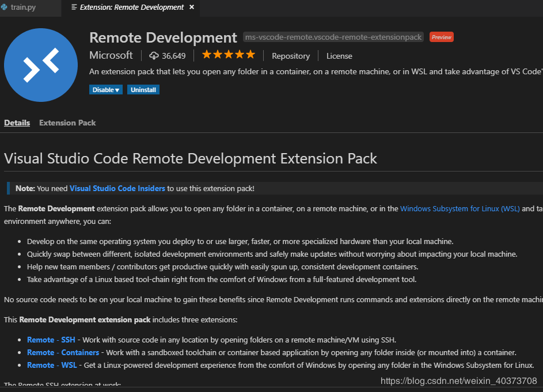Click the five-star rating
Image resolution: width=543 pixels, height=392 pixels.
pos(229,55)
